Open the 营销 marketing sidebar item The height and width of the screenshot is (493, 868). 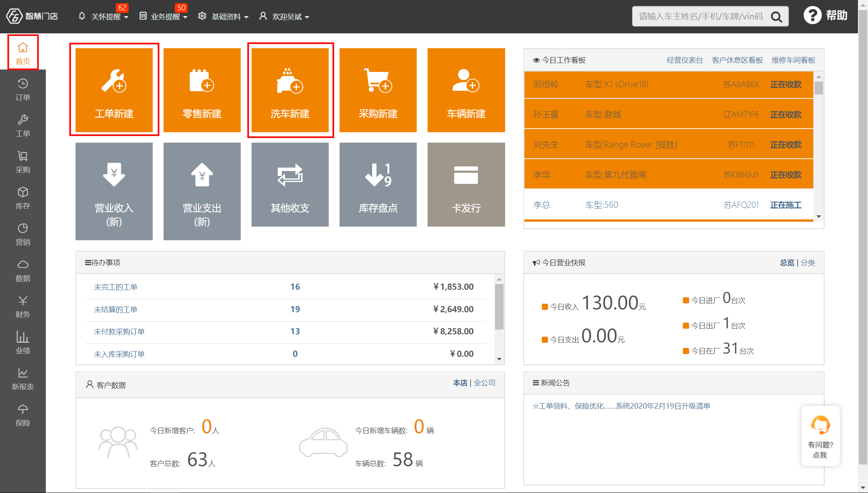click(23, 234)
